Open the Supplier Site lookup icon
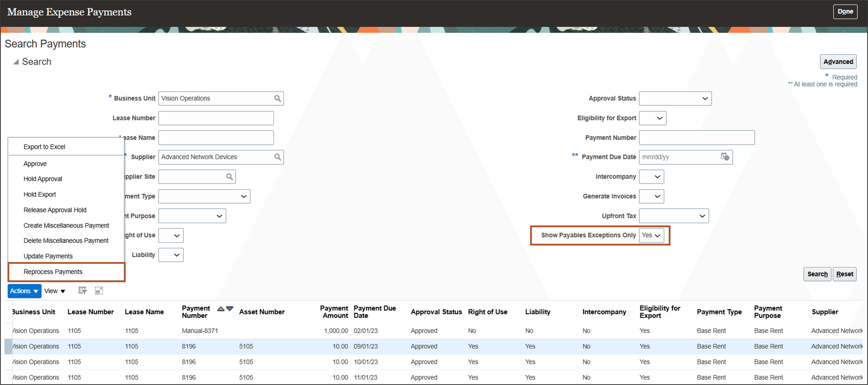This screenshot has width=868, height=385. tap(229, 176)
